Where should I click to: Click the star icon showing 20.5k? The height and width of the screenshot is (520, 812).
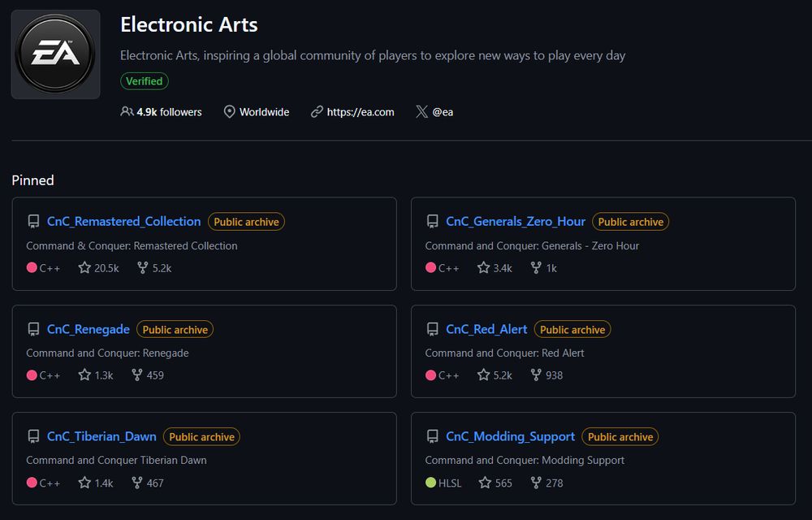coord(84,268)
